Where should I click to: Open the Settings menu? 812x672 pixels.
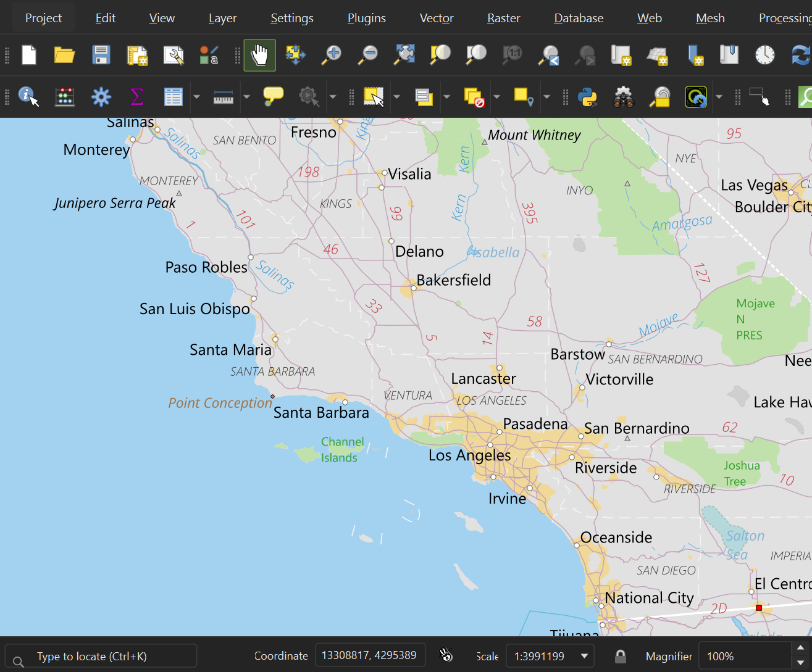coord(291,18)
